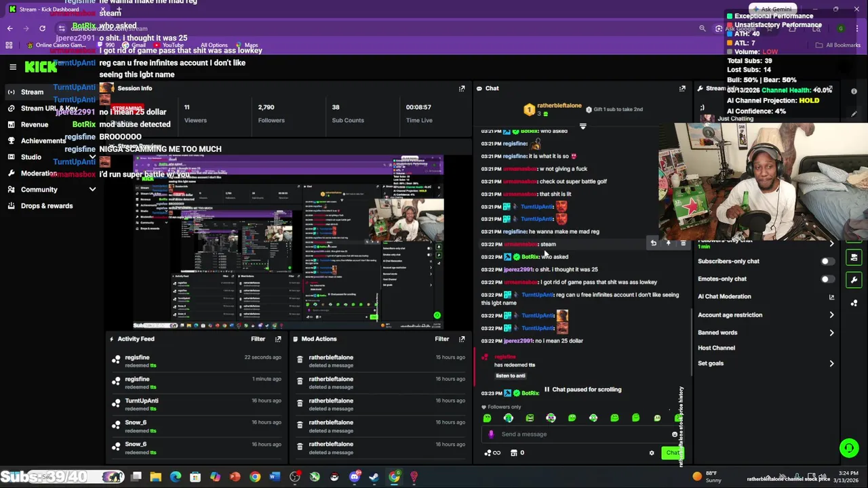Viewport: 868px width, 488px height.
Task: Pop out the Mod Actions panel
Action: click(462, 339)
